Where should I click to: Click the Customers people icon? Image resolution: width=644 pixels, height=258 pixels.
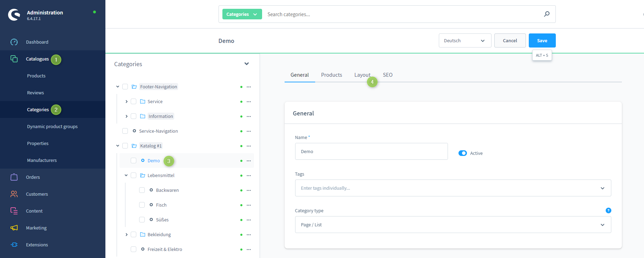[14, 194]
